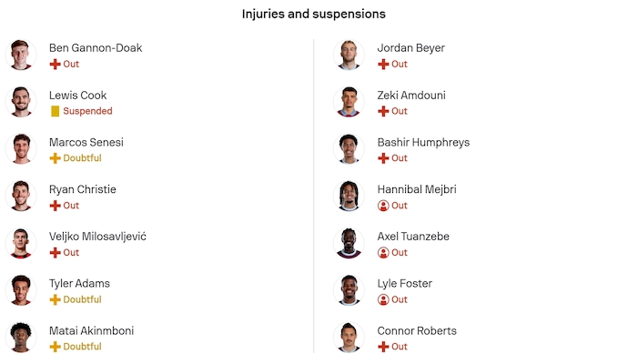Screen dimensions: 628x364
Task: Click the red cross icon under Ryan Christie
Action: (x=55, y=206)
